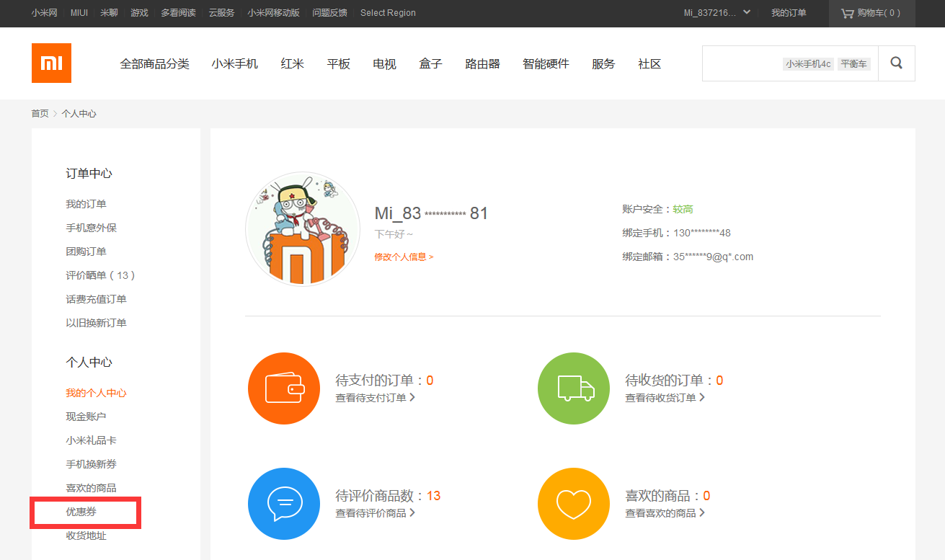Screen dimensions: 945x560
Task: Select 小米手机 in the navigation bar
Action: 234,64
